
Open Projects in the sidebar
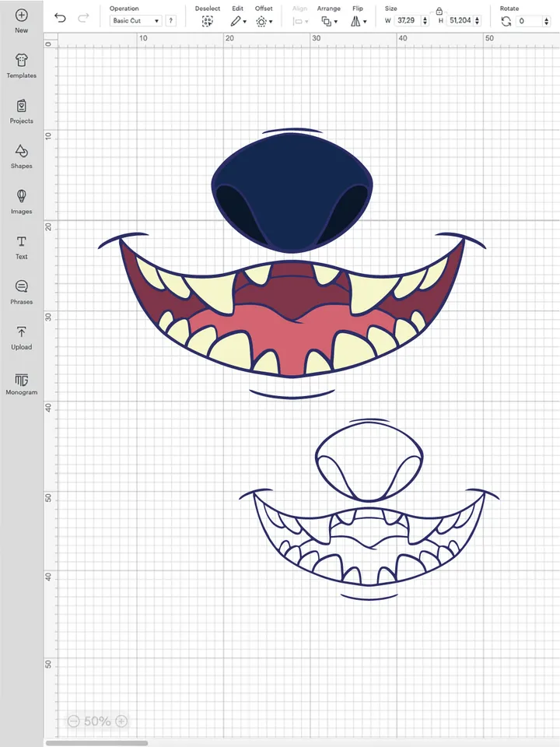coord(22,110)
